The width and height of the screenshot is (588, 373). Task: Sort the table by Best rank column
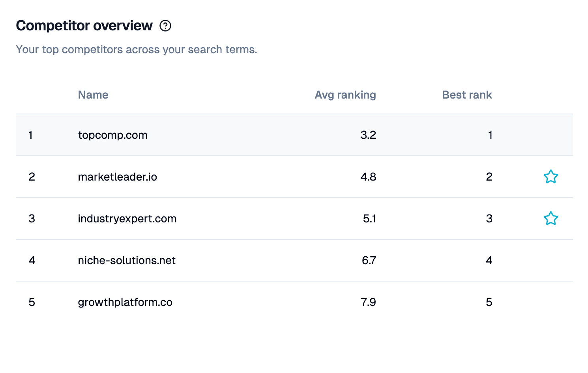467,95
